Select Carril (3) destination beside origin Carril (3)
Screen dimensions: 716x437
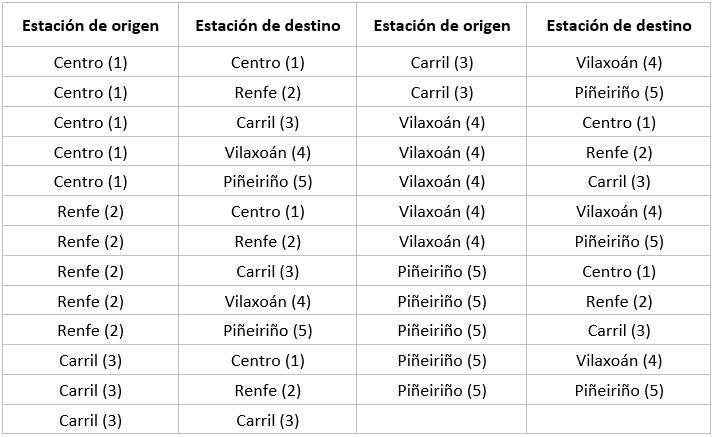268,420
